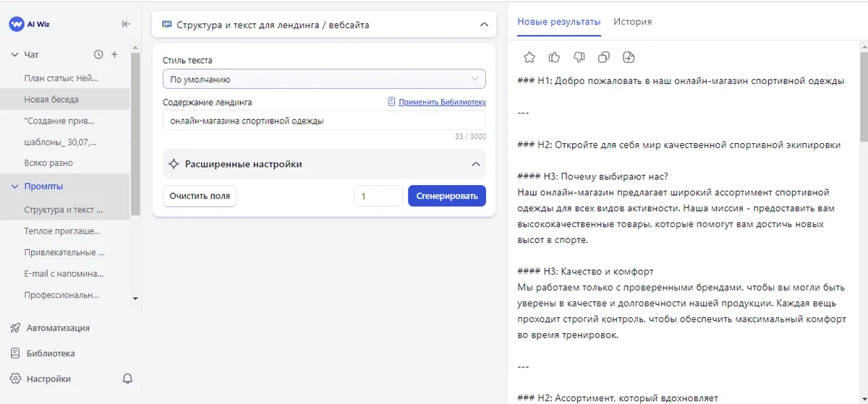868x404 pixels.
Task: Collapse Расширенные настройки chevron
Action: [476, 164]
